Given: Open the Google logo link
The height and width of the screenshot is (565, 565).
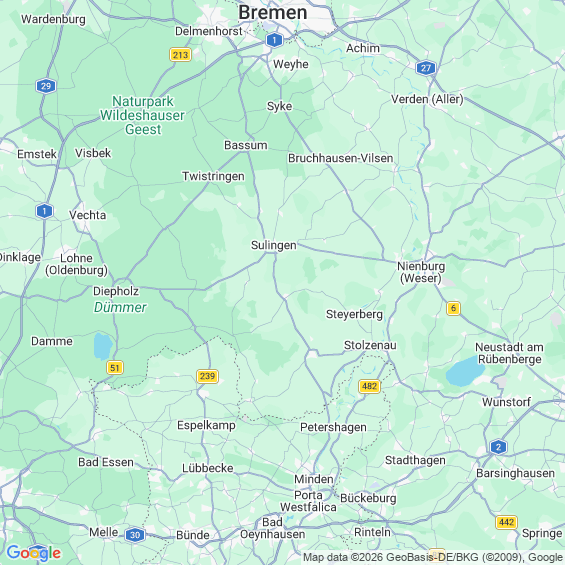Looking at the screenshot, I should point(34,553).
